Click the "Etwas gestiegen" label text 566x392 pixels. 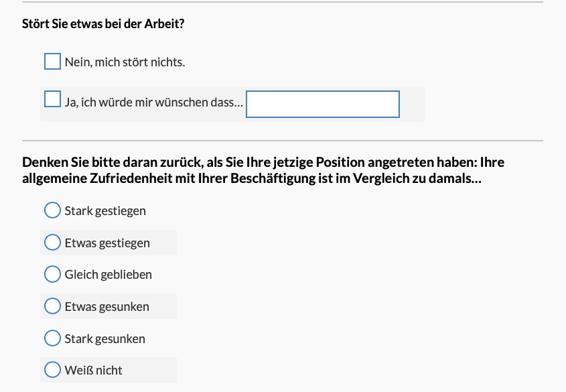coord(107,243)
